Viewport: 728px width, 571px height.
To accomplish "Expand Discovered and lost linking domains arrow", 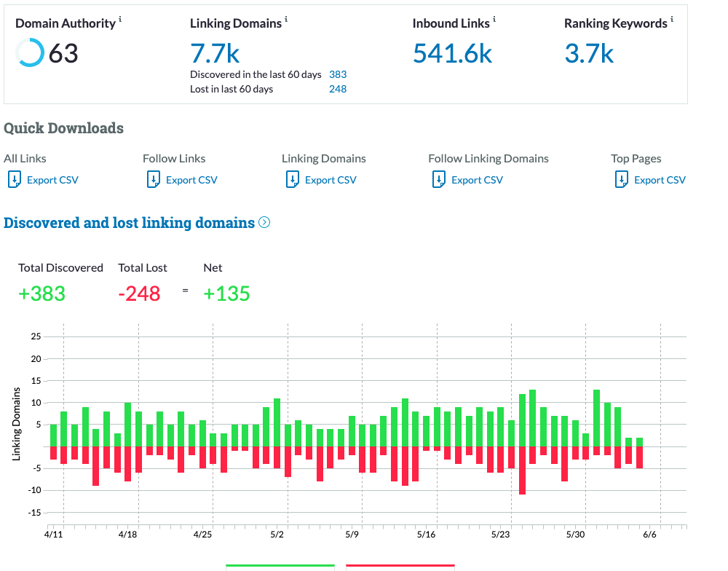I will pyautogui.click(x=264, y=223).
